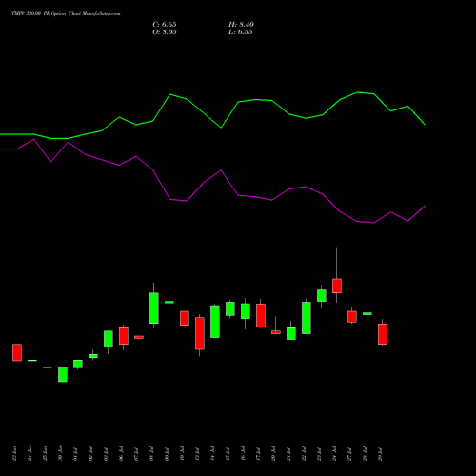Select the green candle for 30 Jun
This screenshot has width=476, height=476.
coord(63,374)
